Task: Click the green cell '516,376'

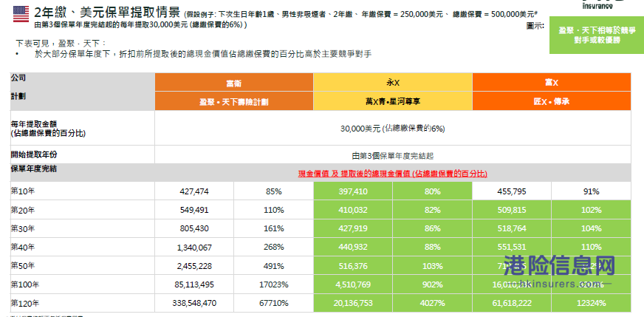Action: coord(353,265)
